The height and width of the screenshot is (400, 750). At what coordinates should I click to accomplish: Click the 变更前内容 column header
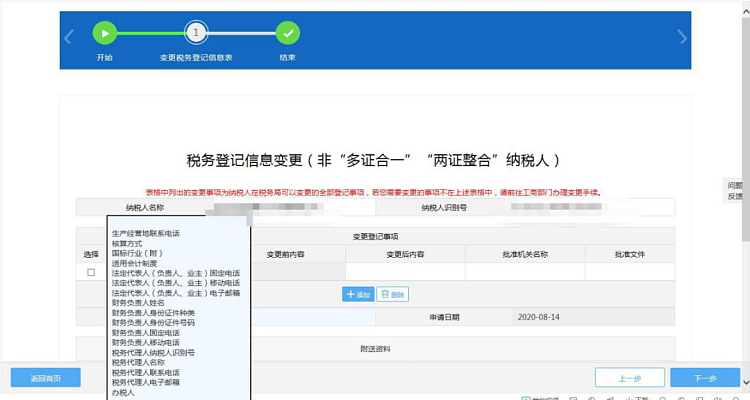click(x=286, y=254)
